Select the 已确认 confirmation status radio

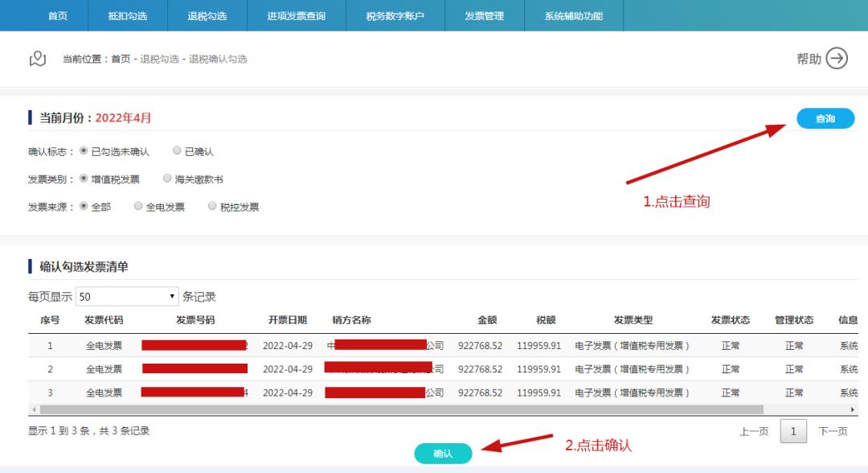[177, 151]
